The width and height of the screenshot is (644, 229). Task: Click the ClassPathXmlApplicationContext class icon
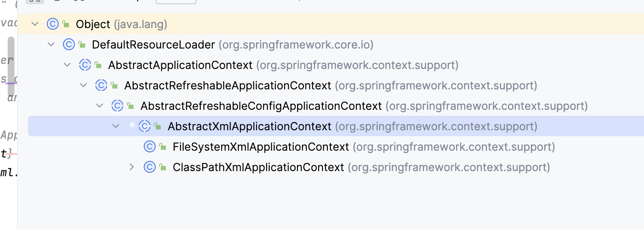[149, 167]
